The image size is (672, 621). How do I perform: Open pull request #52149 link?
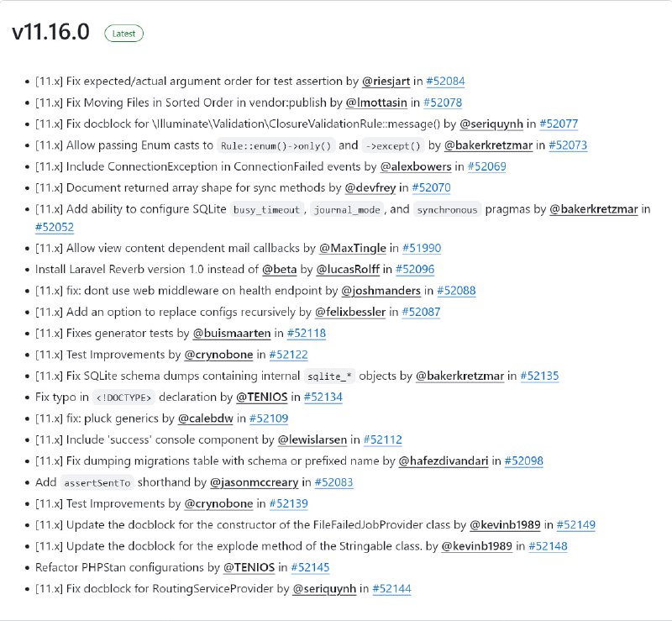[x=576, y=524]
